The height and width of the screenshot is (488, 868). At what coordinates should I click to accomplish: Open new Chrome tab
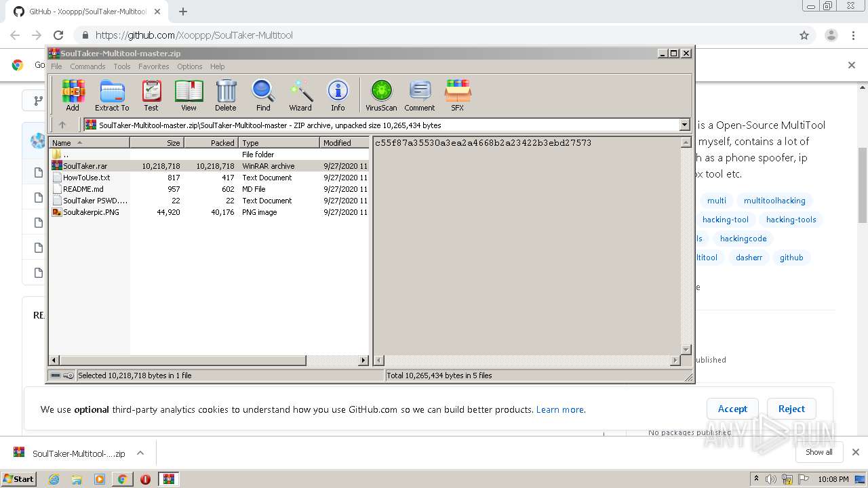(182, 12)
